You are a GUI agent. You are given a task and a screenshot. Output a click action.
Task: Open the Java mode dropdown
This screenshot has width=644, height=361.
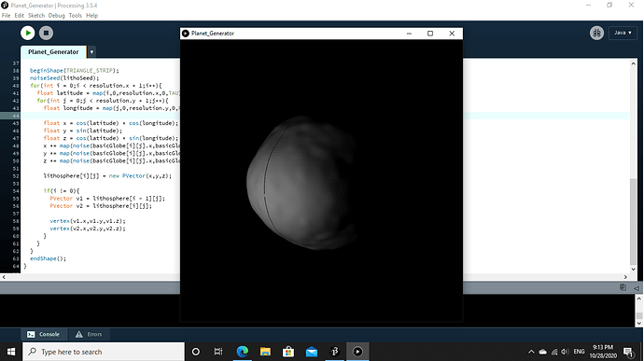(x=623, y=33)
